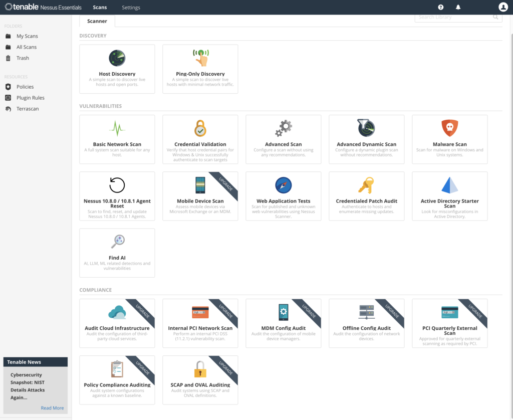Click the Search Library input field

coord(458,17)
